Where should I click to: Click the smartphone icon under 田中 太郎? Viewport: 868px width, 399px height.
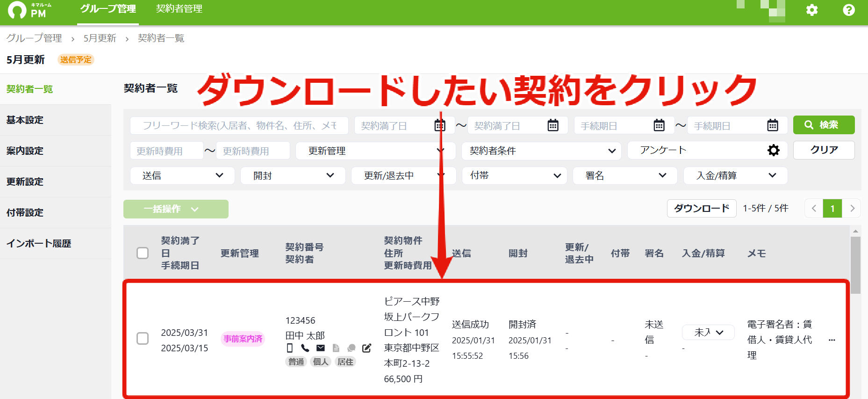(290, 348)
